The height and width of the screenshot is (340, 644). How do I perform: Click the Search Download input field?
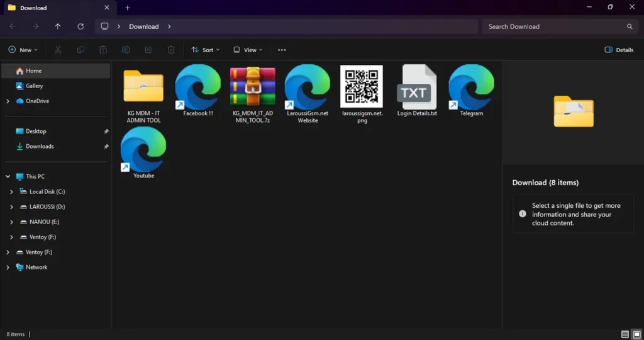553,26
